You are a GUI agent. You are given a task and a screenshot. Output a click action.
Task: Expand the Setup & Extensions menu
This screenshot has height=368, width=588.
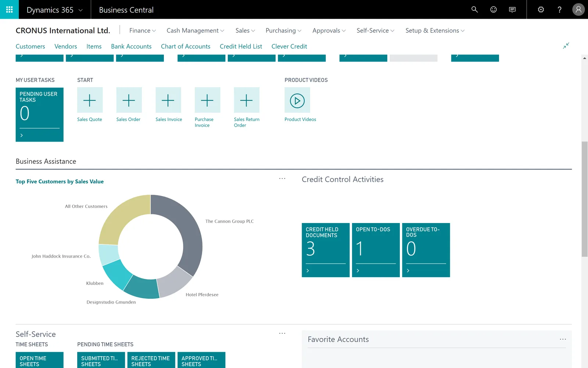435,31
